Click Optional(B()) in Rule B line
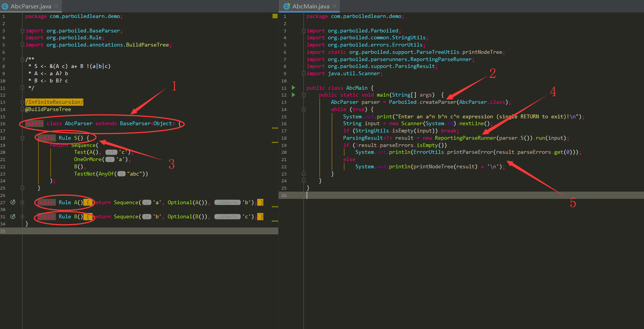The width and height of the screenshot is (644, 329). [x=188, y=217]
